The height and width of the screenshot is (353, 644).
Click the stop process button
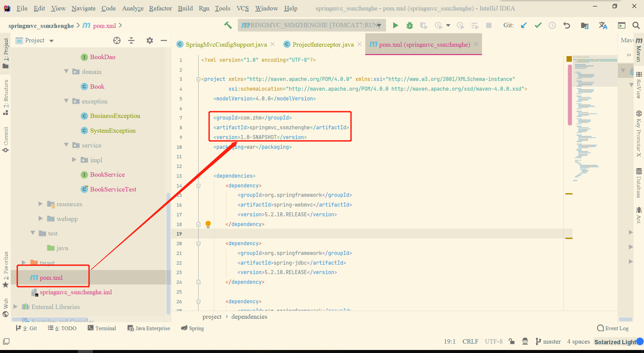pyautogui.click(x=489, y=26)
